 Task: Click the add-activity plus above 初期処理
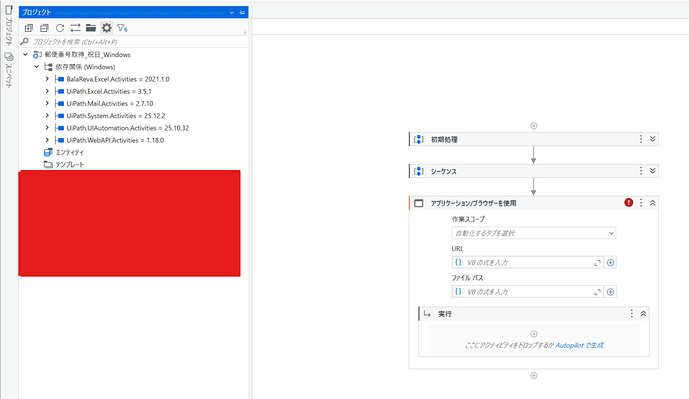[x=534, y=126]
